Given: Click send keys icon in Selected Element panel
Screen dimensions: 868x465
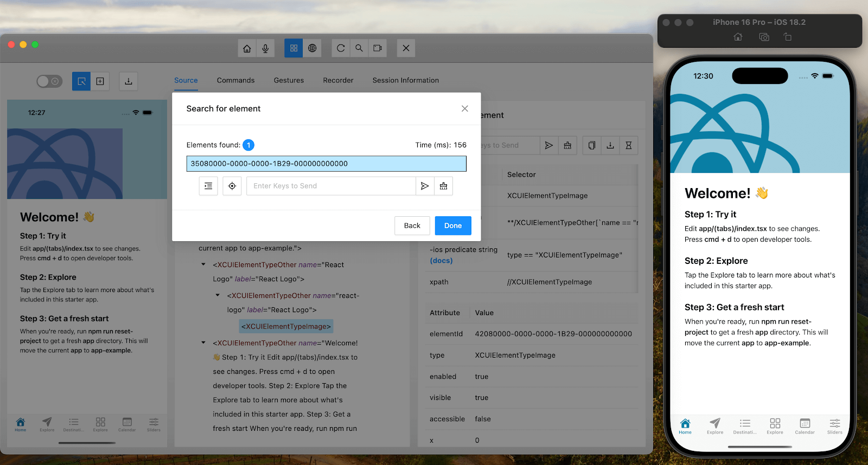Looking at the screenshot, I should [x=549, y=145].
